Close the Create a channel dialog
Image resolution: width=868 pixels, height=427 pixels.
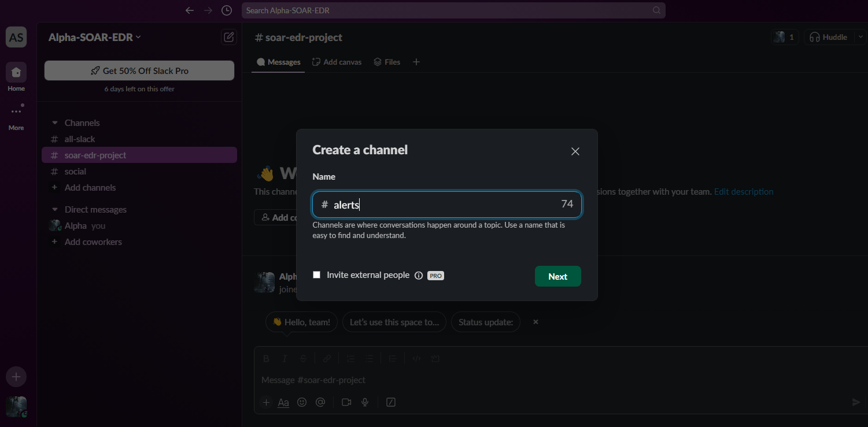coord(575,151)
